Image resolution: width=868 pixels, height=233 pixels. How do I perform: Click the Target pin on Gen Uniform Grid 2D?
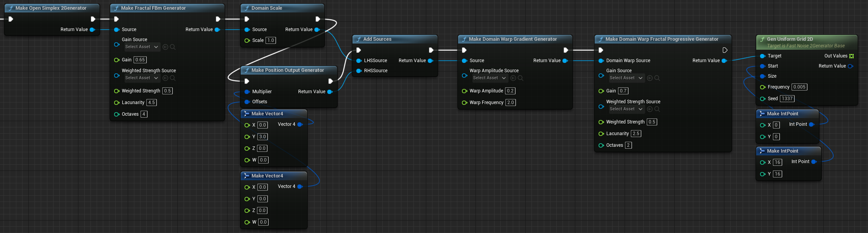[x=762, y=56]
